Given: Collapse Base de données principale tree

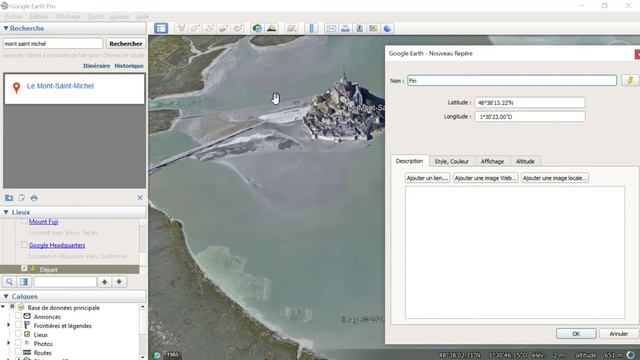Looking at the screenshot, I should (3, 307).
